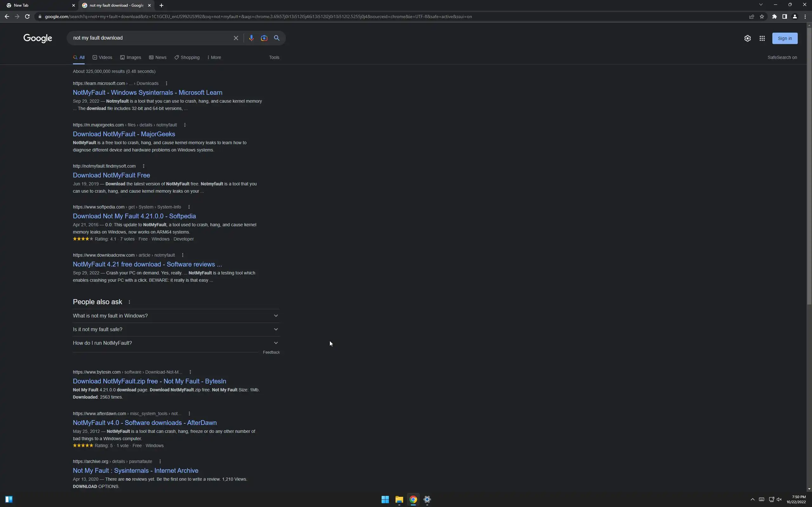The image size is (812, 507).
Task: Switch to the Images results tab
Action: pos(131,57)
